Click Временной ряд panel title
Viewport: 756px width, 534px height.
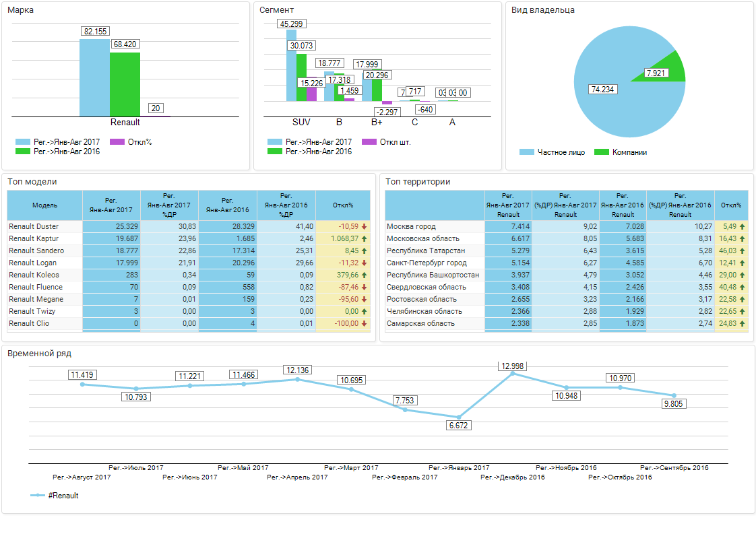(x=40, y=354)
